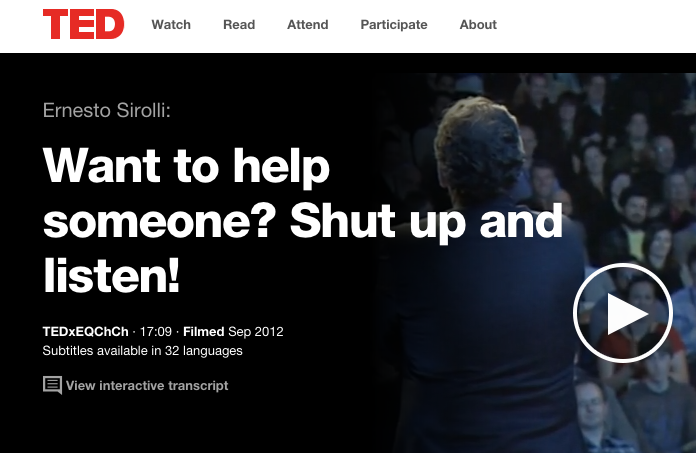Click the red TED logo
696x453 pixels.
[83, 24]
